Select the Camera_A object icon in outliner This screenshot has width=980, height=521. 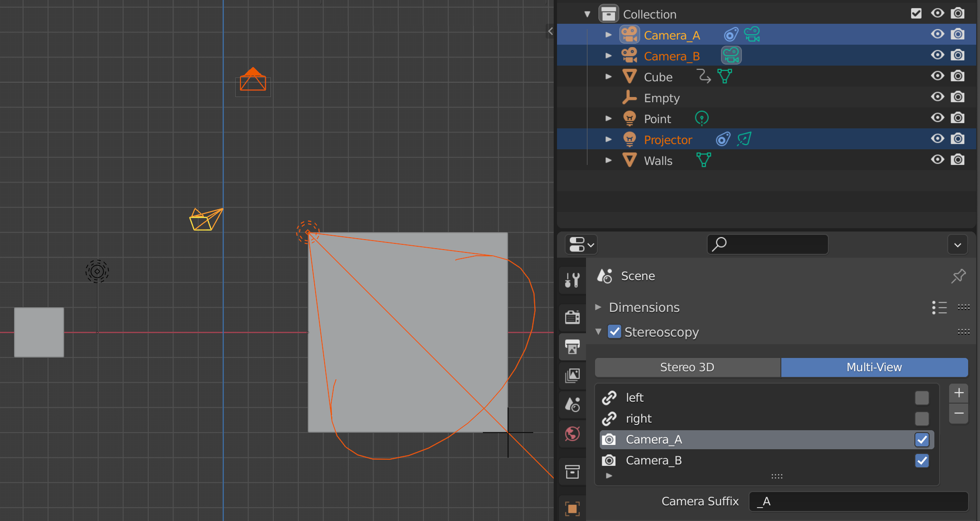coord(629,35)
